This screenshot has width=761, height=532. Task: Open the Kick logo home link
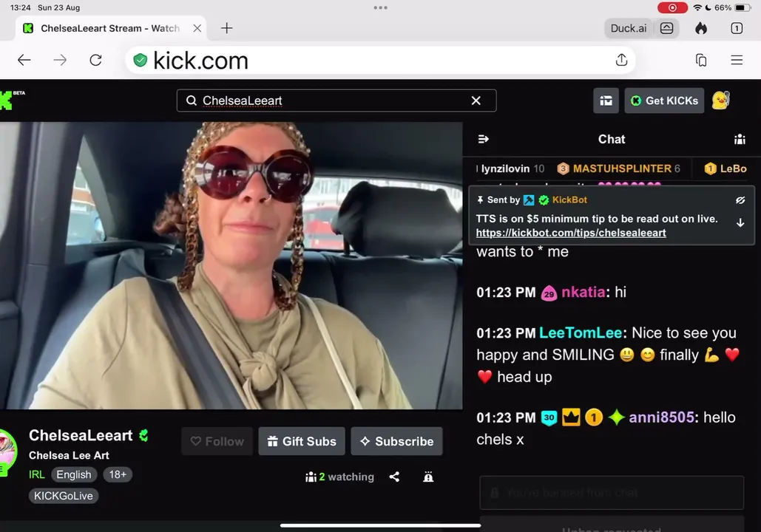coord(7,100)
